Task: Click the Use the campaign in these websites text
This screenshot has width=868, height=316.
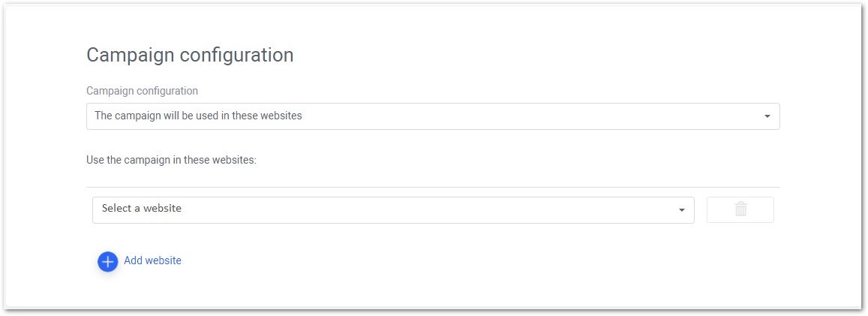Action: click(x=172, y=160)
